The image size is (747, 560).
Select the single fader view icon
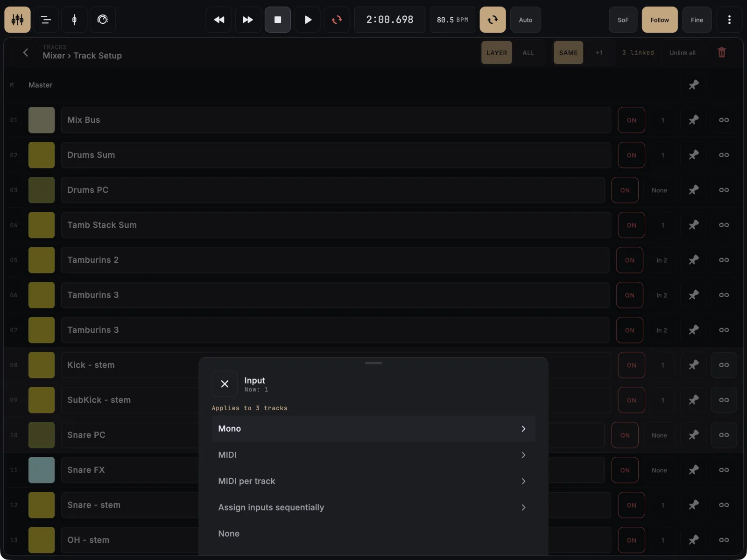(x=74, y=20)
